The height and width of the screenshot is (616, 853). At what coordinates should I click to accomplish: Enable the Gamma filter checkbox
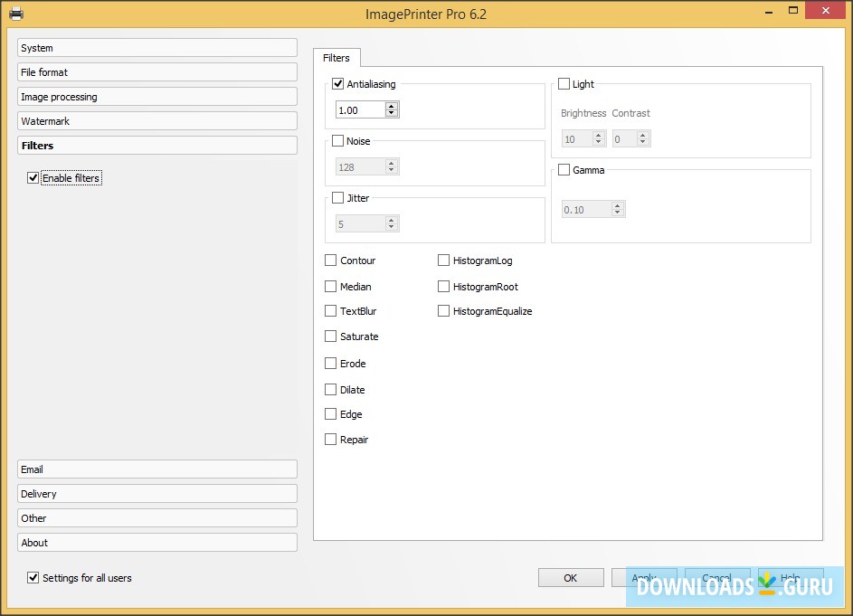[x=564, y=170]
